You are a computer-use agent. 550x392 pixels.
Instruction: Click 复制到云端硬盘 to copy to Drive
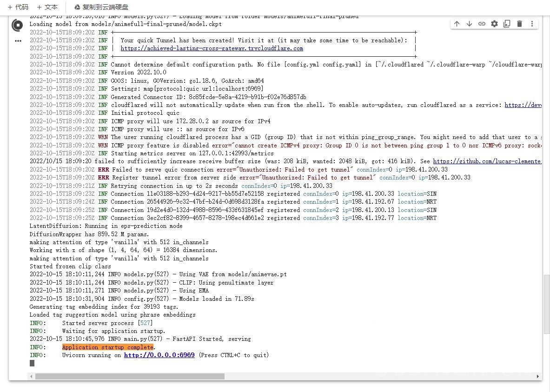pos(101,7)
